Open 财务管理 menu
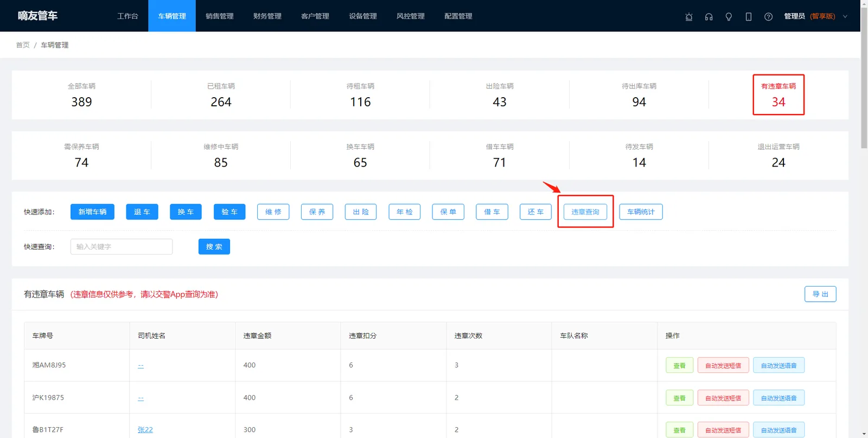 (x=267, y=16)
